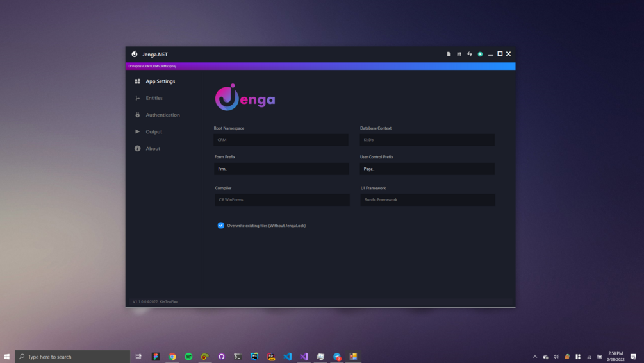Open the Windows Start menu
Image resolution: width=644 pixels, height=363 pixels.
[x=6, y=357]
